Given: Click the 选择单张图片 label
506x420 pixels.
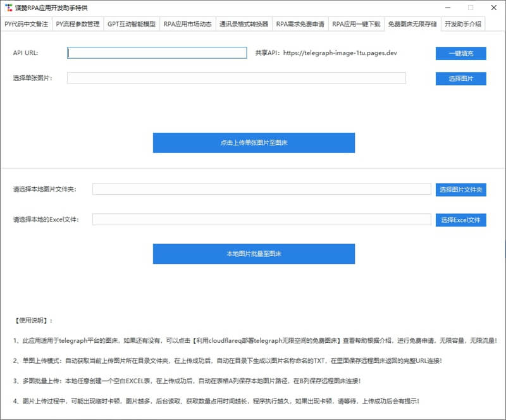Looking at the screenshot, I should coord(33,78).
